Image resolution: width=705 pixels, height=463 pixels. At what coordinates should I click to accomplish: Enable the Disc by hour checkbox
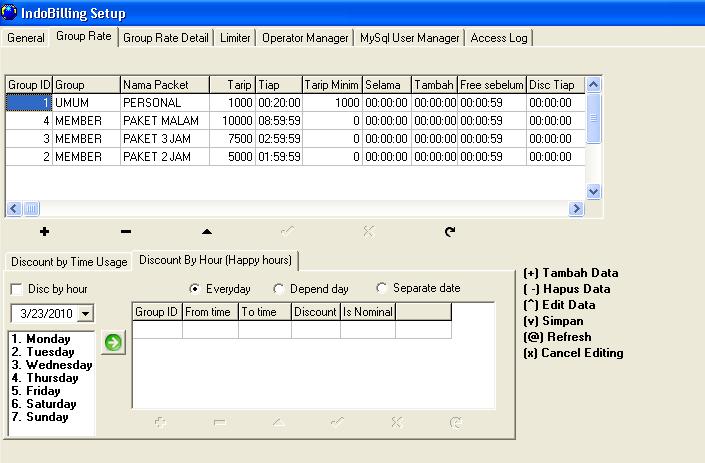[x=16, y=289]
